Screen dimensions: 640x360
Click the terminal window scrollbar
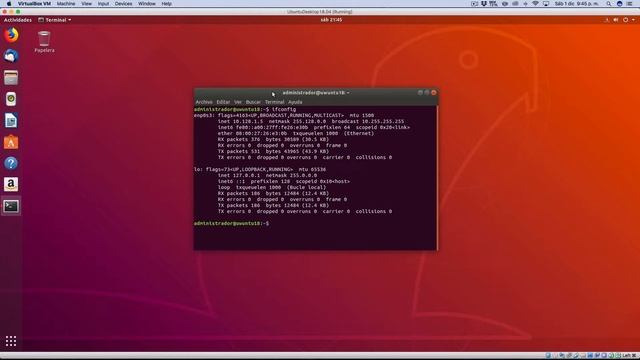point(437,178)
